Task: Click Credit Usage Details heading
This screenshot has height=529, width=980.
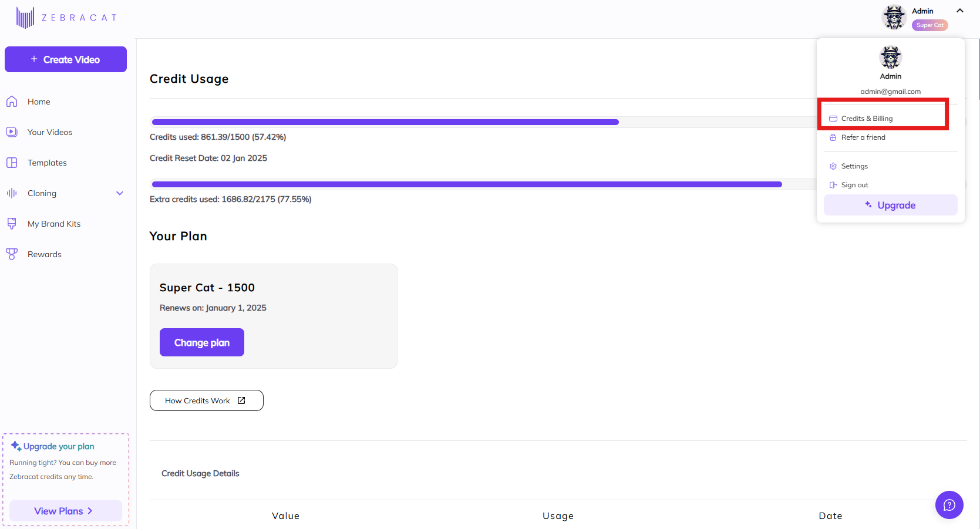Action: pos(200,473)
